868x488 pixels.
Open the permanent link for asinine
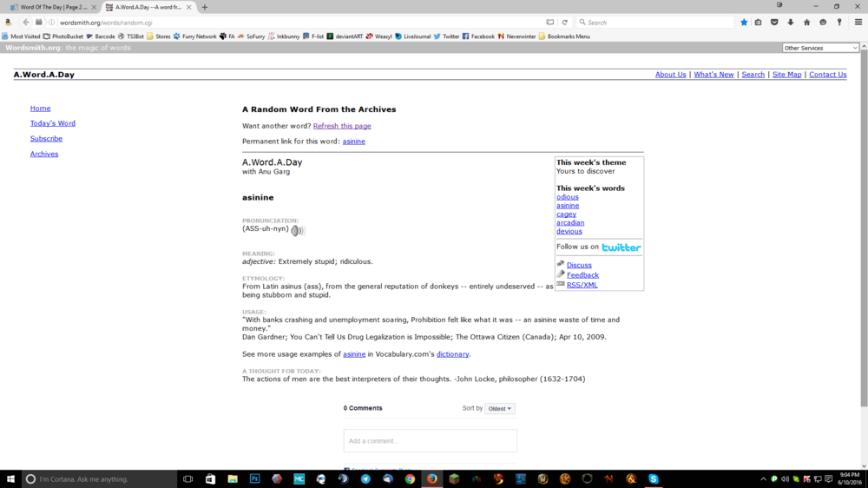[x=354, y=142]
